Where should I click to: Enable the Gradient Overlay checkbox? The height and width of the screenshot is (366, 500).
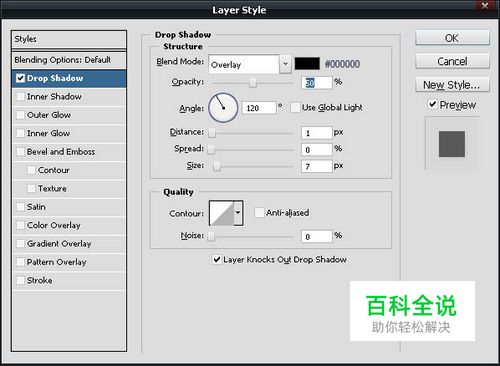point(21,244)
